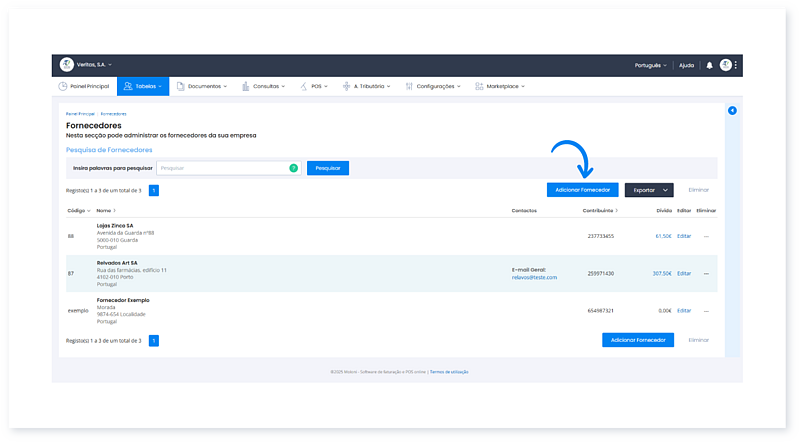Expand the Exportar dropdown

point(649,189)
